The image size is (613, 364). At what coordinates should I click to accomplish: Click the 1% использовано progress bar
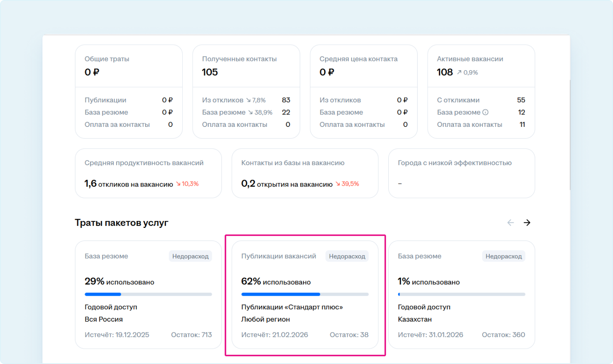coord(461,294)
